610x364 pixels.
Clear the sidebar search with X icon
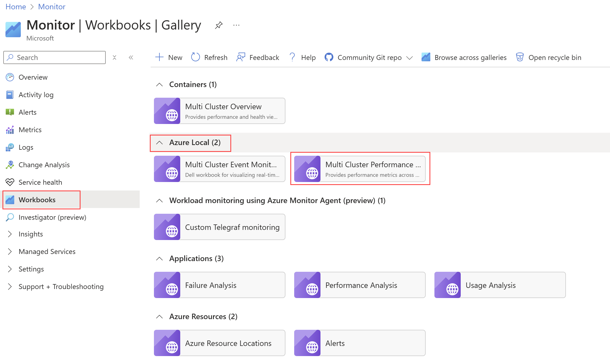pyautogui.click(x=114, y=57)
